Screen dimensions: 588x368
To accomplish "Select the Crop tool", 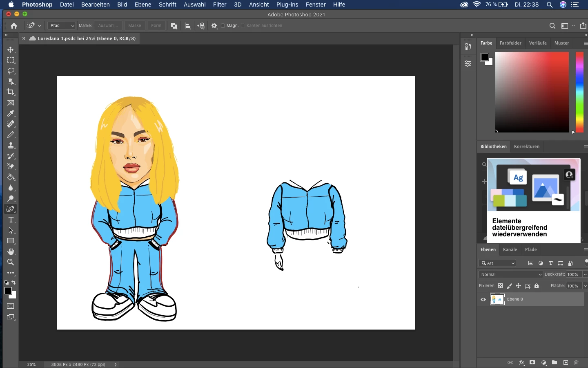I will tap(11, 92).
